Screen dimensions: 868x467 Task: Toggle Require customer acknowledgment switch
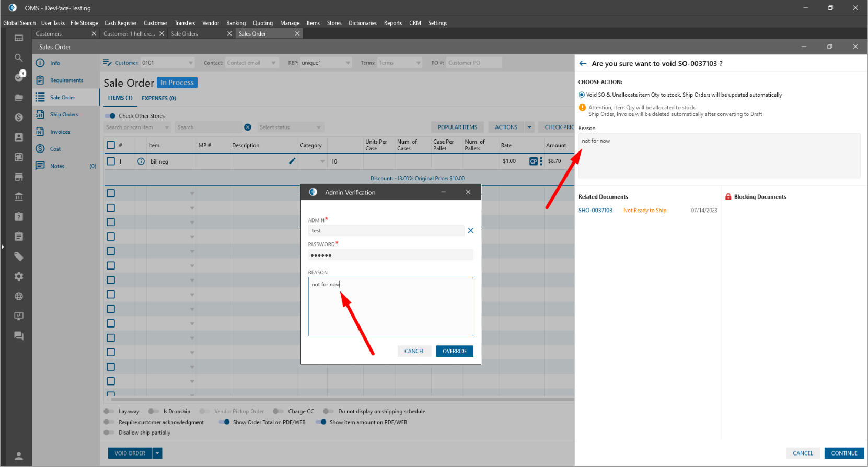pos(109,422)
